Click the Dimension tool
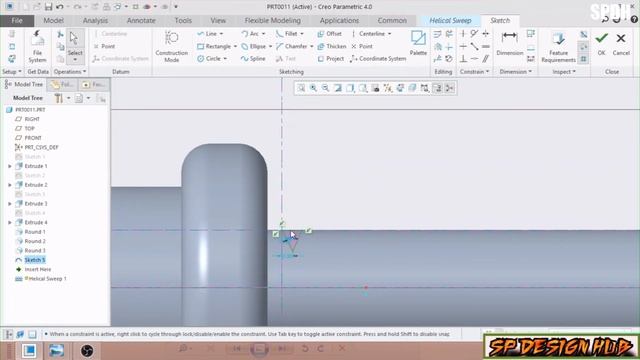 click(509, 44)
